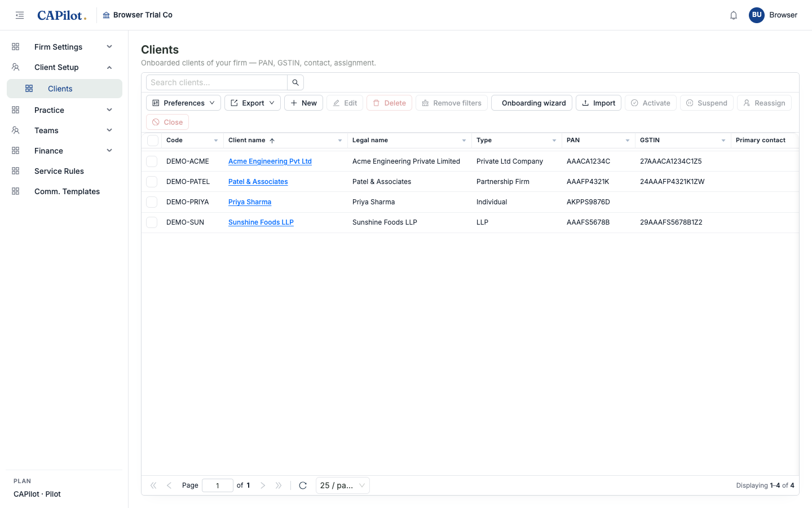The width and height of the screenshot is (812, 508).
Task: Go to the next page arrow
Action: tap(263, 485)
